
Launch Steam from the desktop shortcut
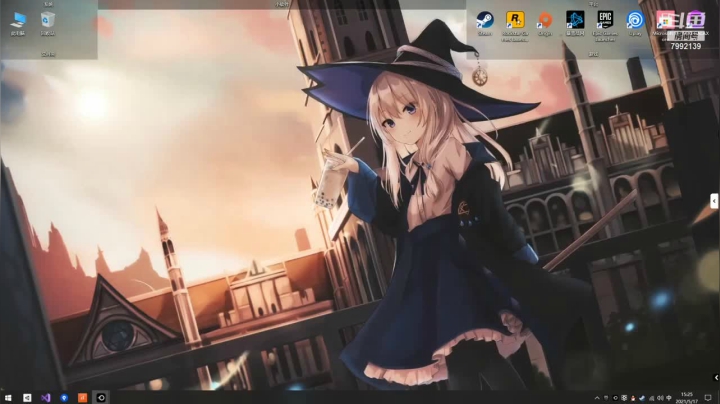(485, 23)
